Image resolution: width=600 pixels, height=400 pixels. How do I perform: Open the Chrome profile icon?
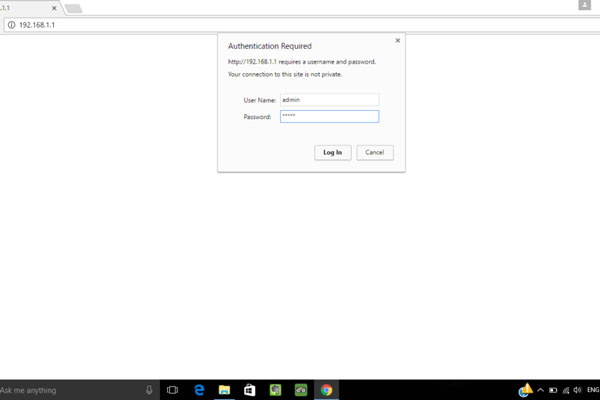click(x=584, y=5)
